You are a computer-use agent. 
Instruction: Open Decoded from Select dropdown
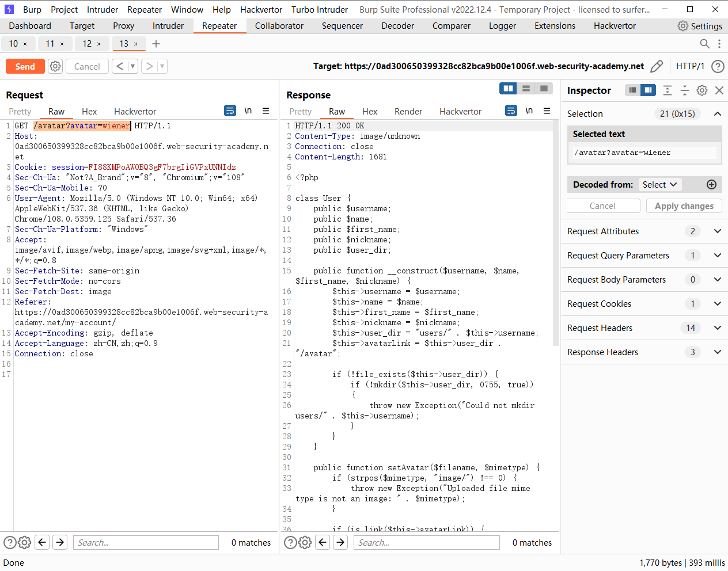pyautogui.click(x=660, y=185)
